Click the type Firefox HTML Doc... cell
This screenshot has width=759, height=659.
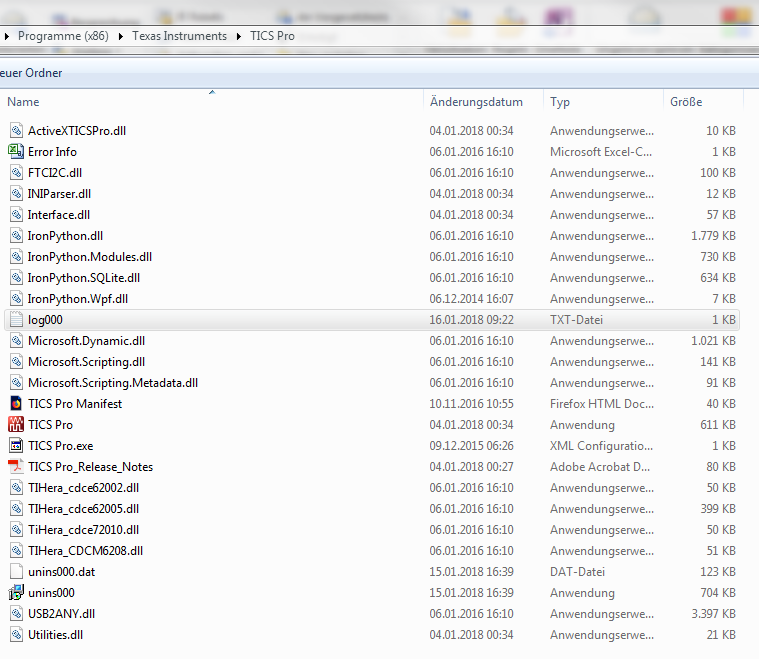[602, 404]
